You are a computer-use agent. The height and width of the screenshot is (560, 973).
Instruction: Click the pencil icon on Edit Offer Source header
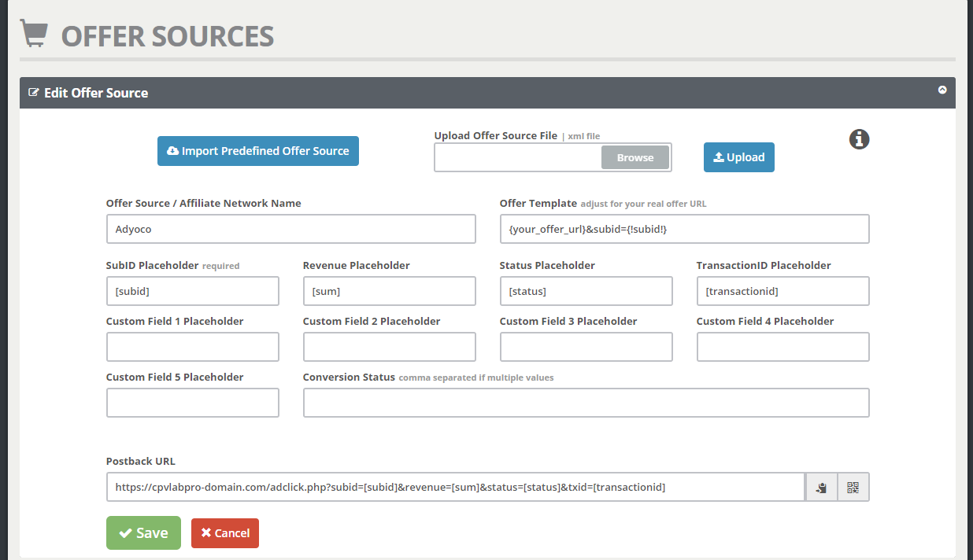point(33,92)
